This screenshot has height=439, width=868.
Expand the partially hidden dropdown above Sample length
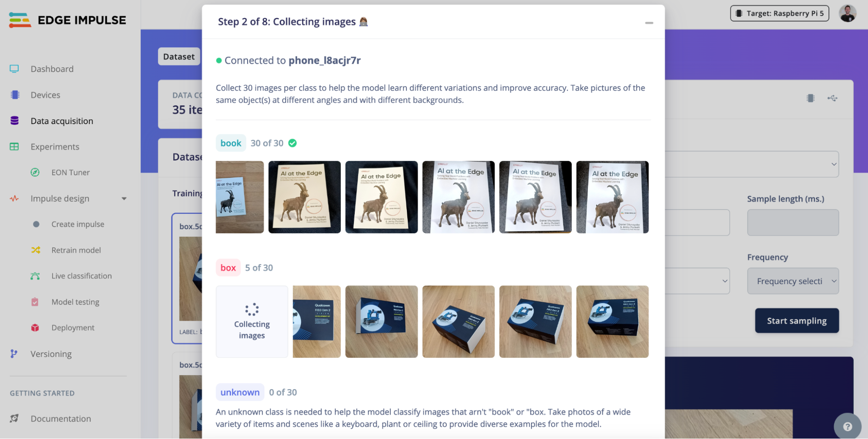click(752, 164)
